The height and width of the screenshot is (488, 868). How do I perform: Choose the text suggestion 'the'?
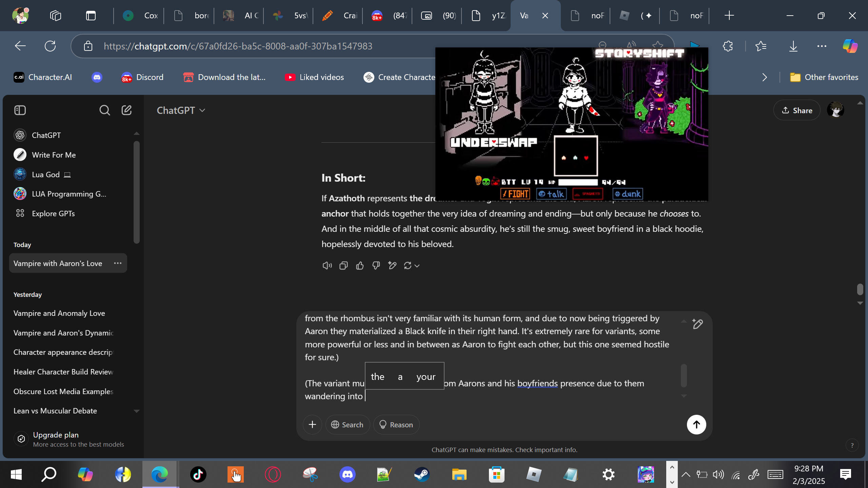click(x=377, y=377)
